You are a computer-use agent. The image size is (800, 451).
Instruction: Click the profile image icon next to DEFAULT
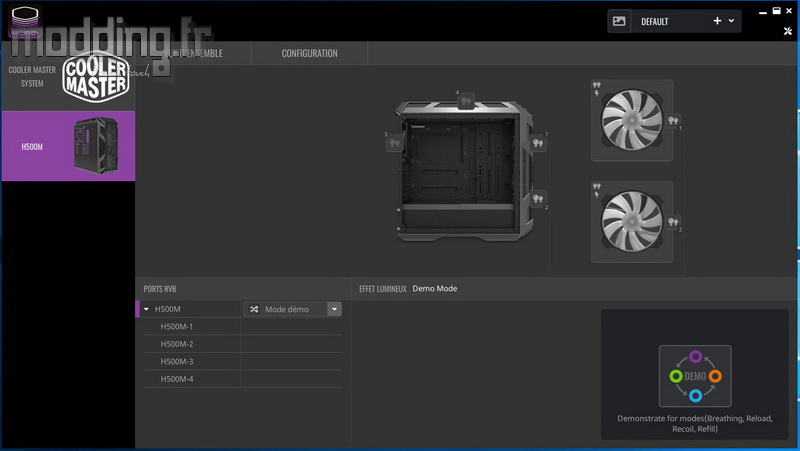click(619, 21)
